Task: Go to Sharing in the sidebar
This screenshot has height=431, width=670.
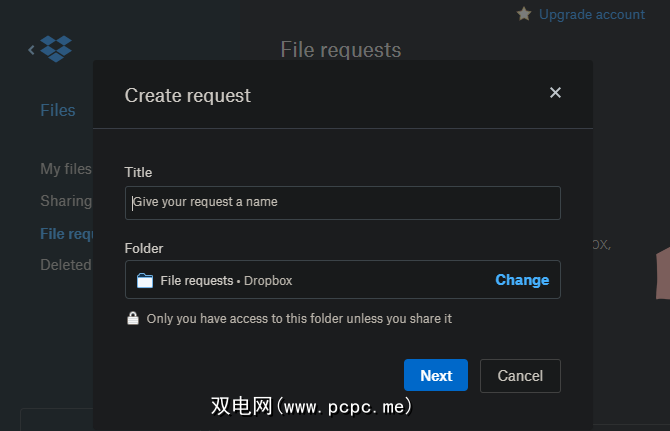Action: point(66,201)
